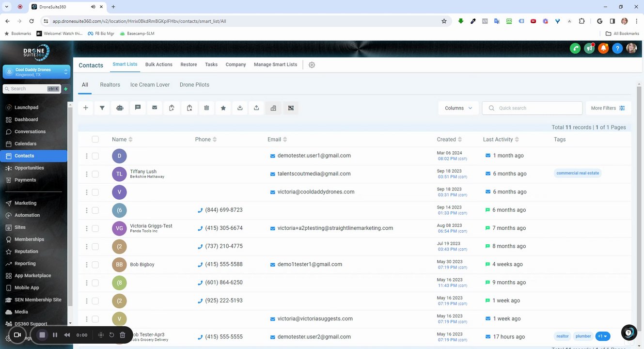Click the robot automation icon in toolbar
The width and height of the screenshot is (644, 349).
[120, 108]
